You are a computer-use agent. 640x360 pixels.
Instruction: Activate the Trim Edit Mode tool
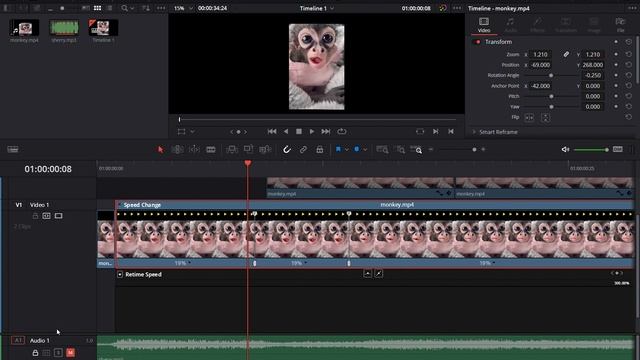pyautogui.click(x=177, y=150)
